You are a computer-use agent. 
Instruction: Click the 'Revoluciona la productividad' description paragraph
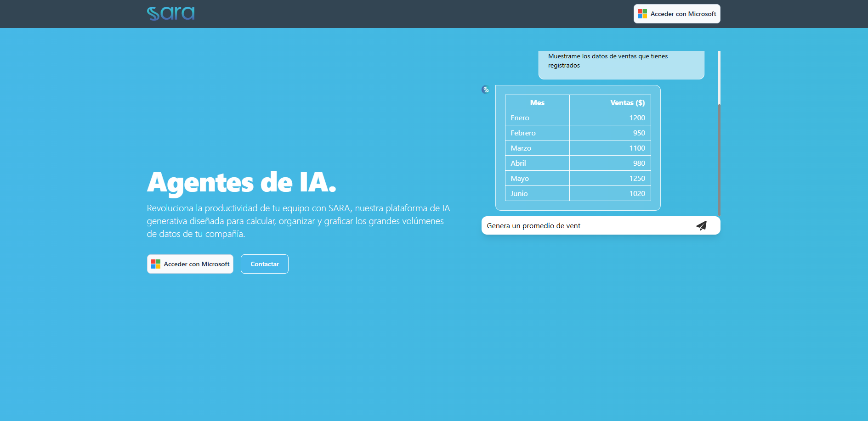click(x=299, y=221)
